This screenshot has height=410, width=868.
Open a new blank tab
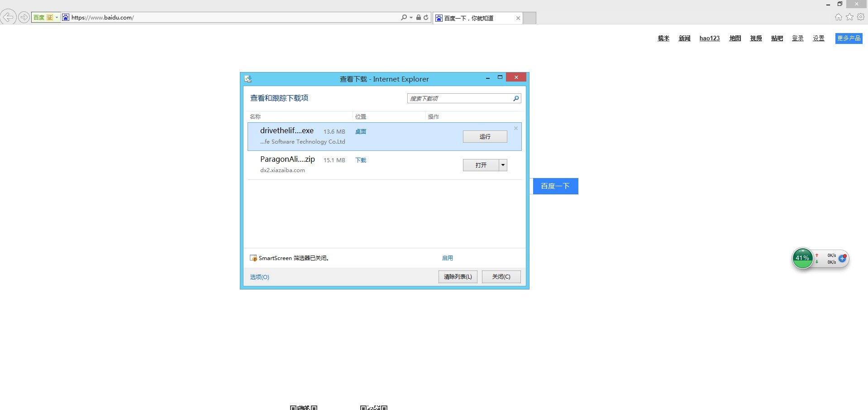point(529,18)
